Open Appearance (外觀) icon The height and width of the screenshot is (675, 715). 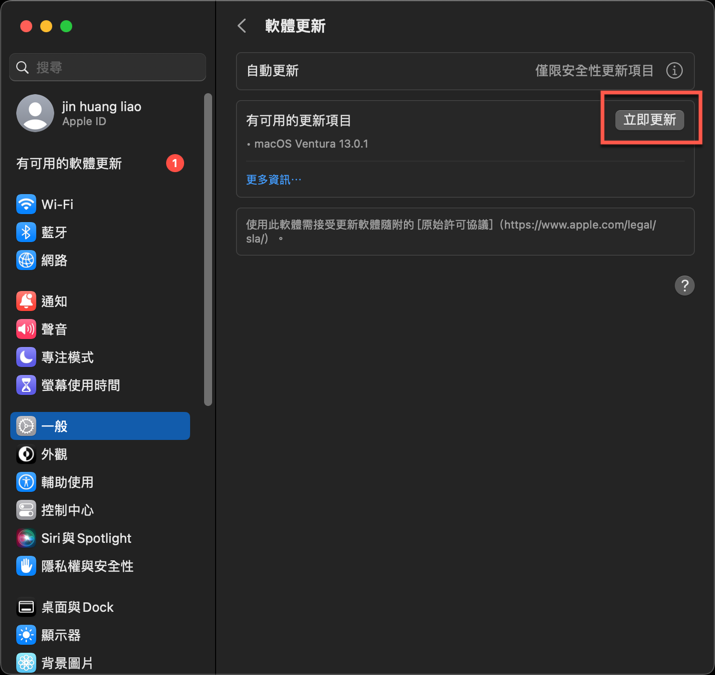point(26,454)
